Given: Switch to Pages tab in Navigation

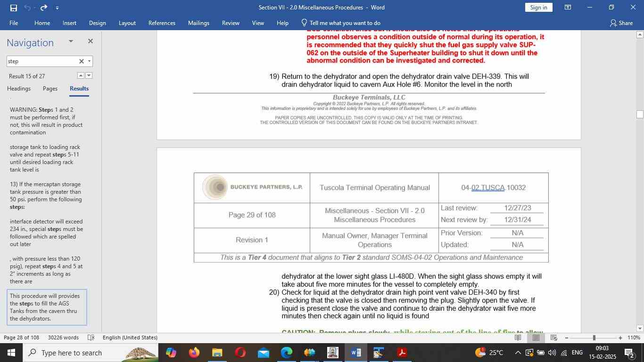Looking at the screenshot, I should pos(50,89).
